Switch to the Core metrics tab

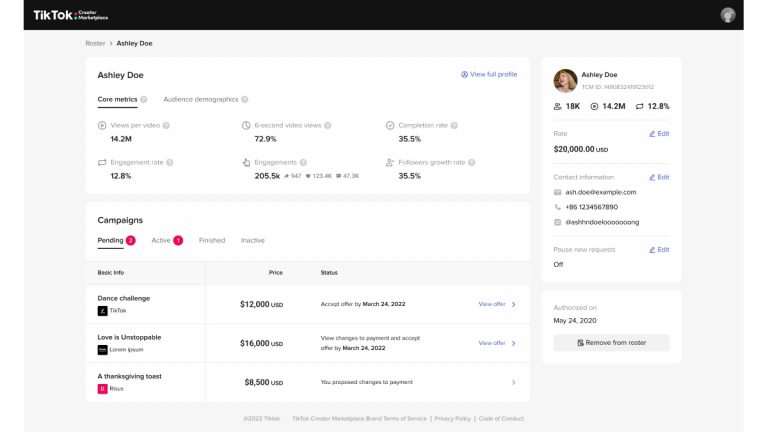pos(117,99)
